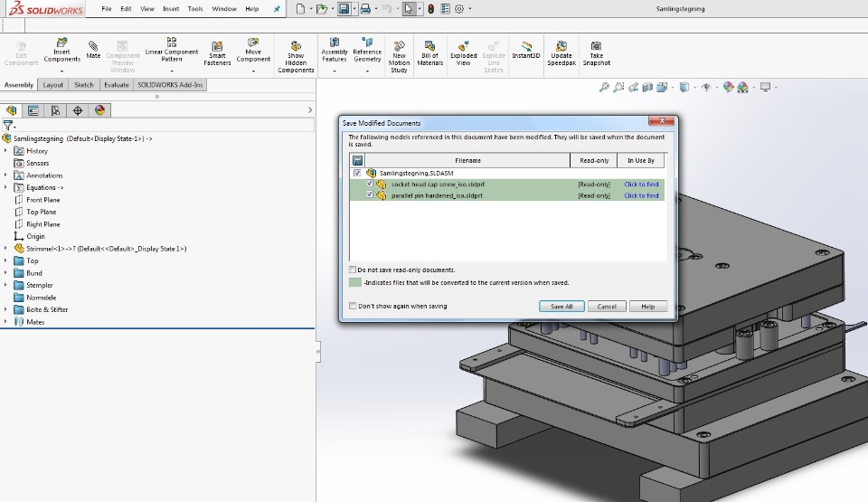Activate Move Component tool

pyautogui.click(x=253, y=50)
